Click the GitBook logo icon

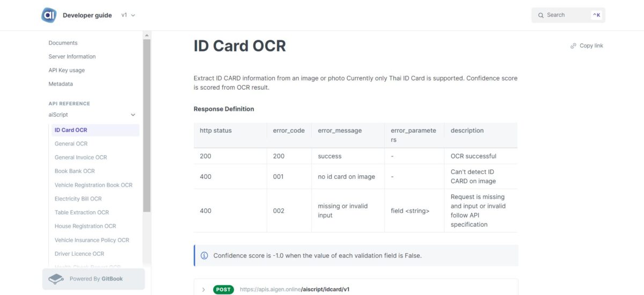pos(56,279)
